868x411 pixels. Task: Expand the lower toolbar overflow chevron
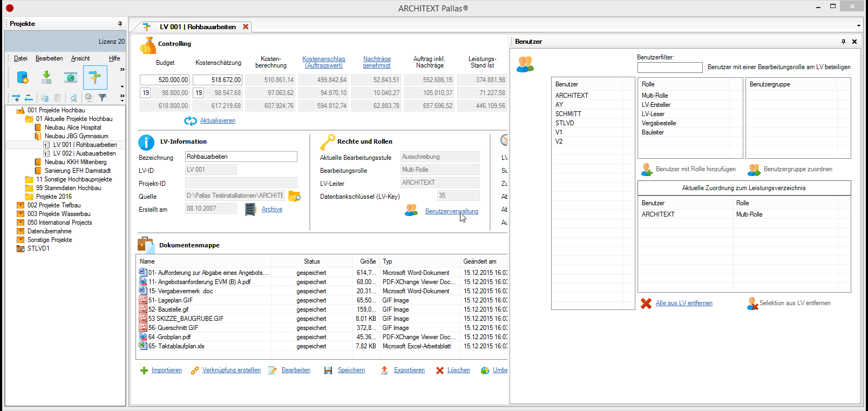(x=122, y=97)
